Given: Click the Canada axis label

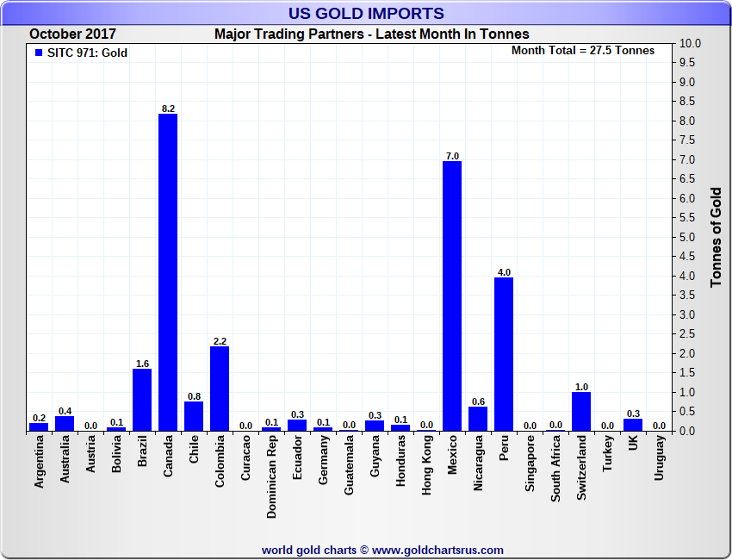Looking at the screenshot, I should tap(168, 456).
